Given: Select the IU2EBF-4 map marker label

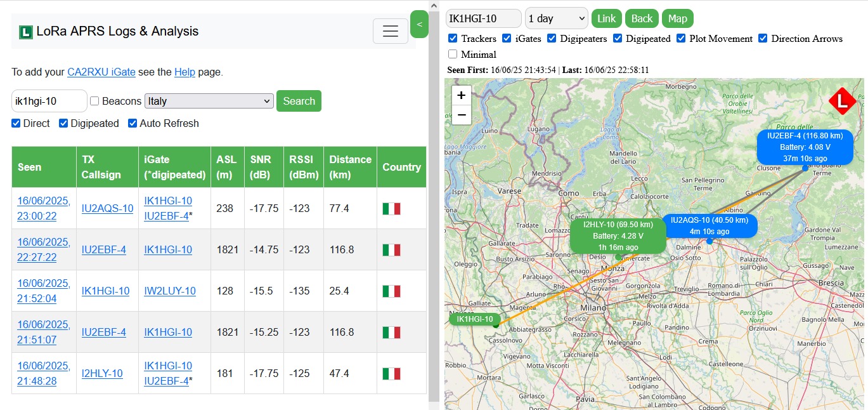Looking at the screenshot, I should 805,147.
